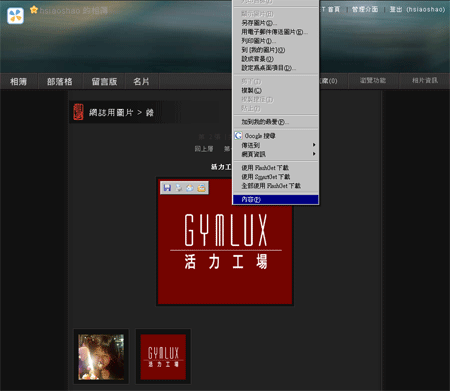The height and width of the screenshot is (391, 450).
Task: Open the 瀏覽功能 tab
Action: pos(373,81)
